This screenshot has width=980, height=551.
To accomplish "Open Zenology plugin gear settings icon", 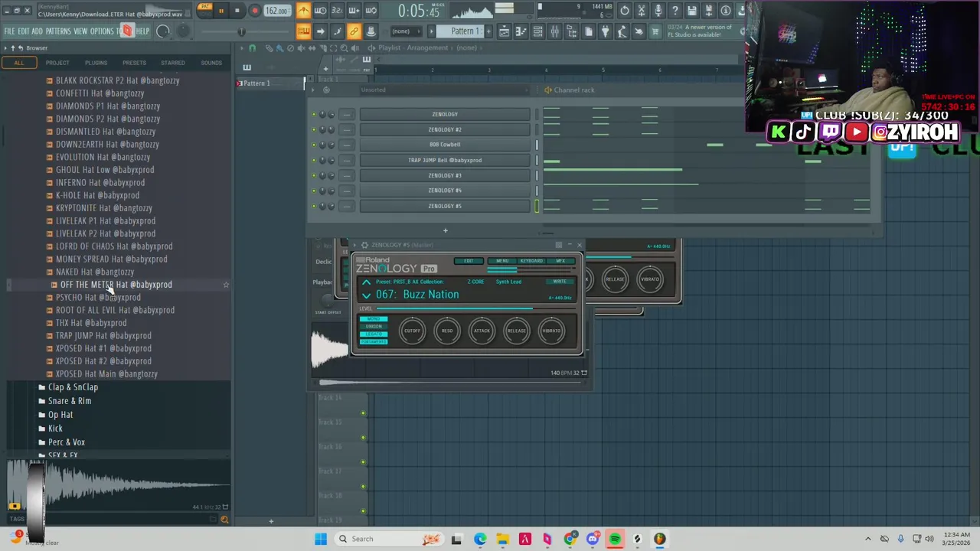I will tap(364, 245).
